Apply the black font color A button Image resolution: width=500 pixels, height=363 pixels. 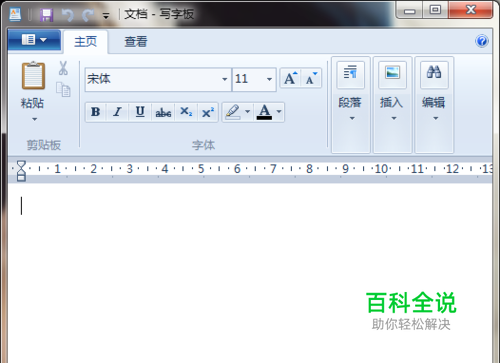pos(264,112)
